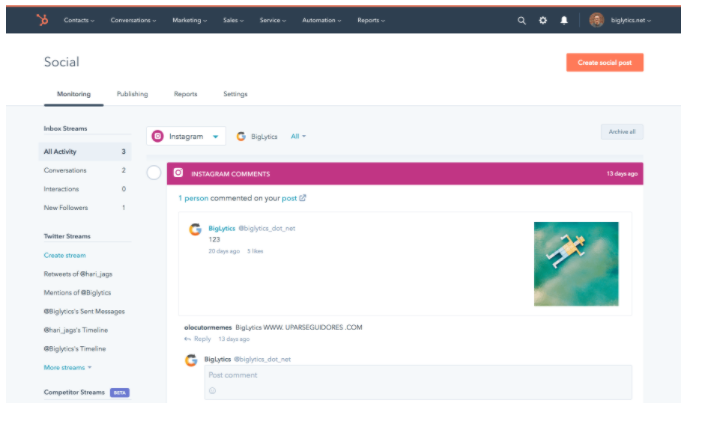Viewport: 709px width, 437px height.
Task: Open the Contacts menu
Action: click(79, 20)
